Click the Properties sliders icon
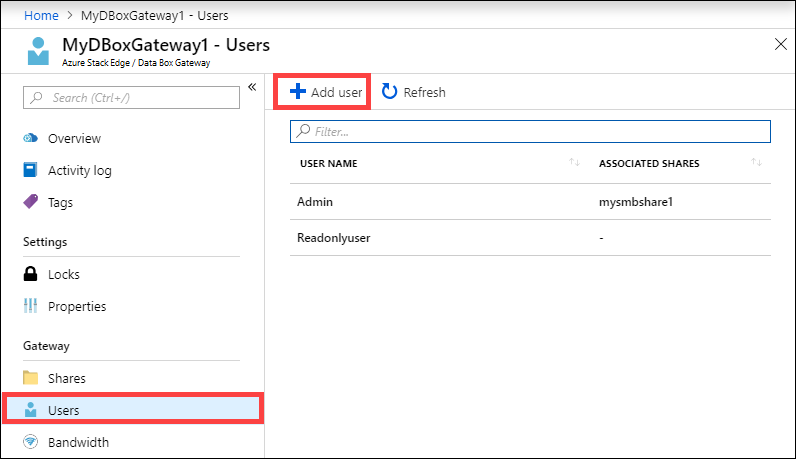 [x=30, y=306]
